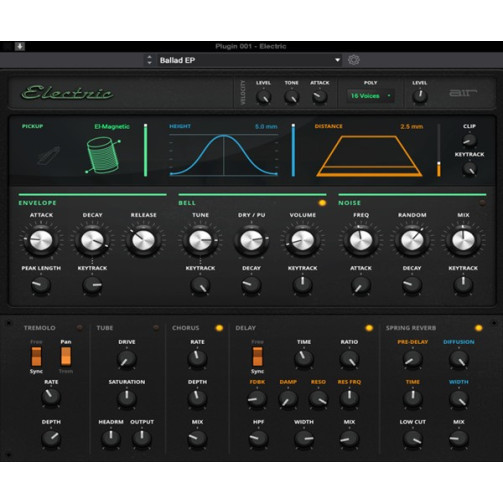Viewport: 503px width, 503px height.
Task: Click the orange Distance vertical slider
Action: pos(439,150)
